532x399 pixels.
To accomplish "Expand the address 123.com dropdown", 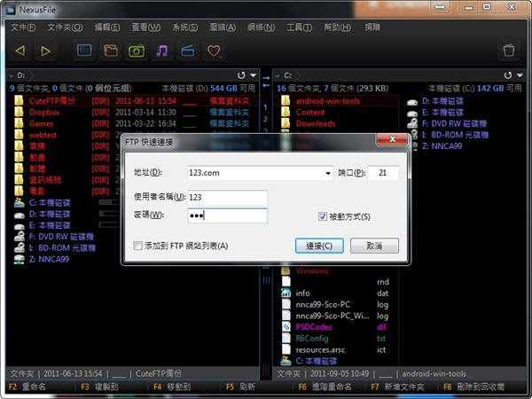I will pos(328,173).
